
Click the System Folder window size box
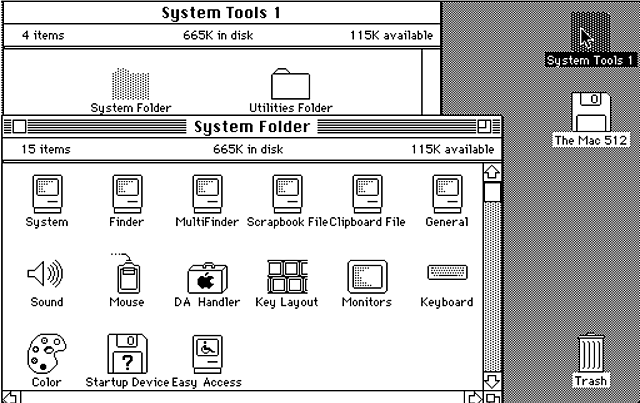click(492, 398)
